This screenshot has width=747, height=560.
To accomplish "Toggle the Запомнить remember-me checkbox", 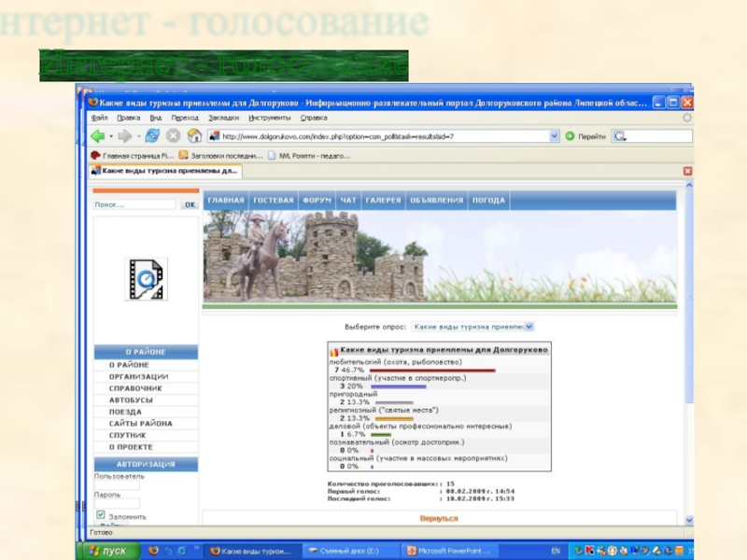I will click(100, 515).
